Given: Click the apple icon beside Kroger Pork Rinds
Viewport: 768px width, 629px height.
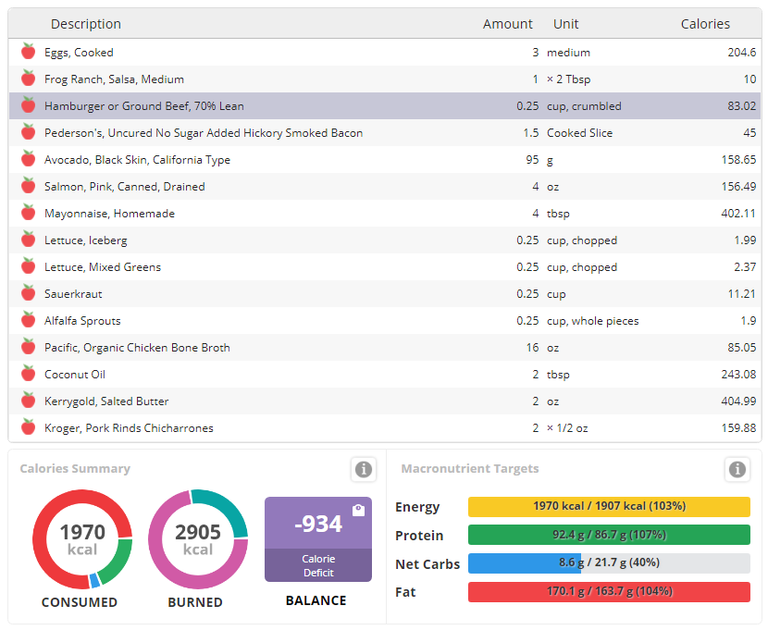Looking at the screenshot, I should click(x=28, y=427).
